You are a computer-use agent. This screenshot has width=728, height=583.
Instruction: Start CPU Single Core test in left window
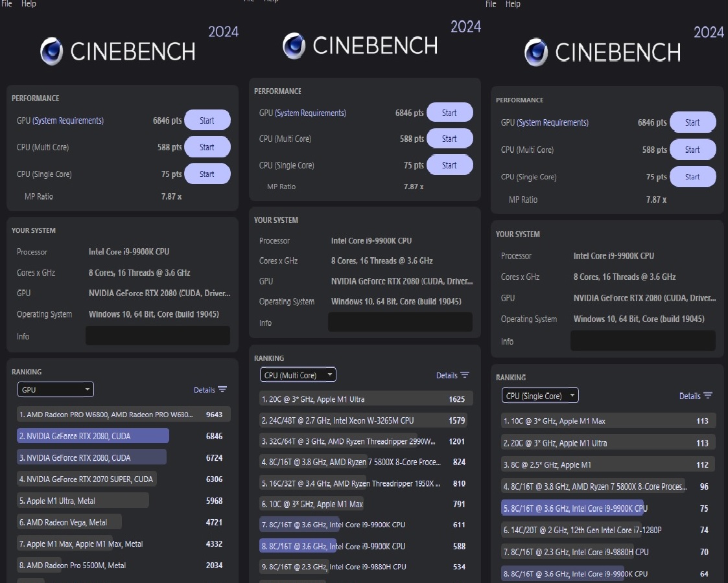coord(207,174)
